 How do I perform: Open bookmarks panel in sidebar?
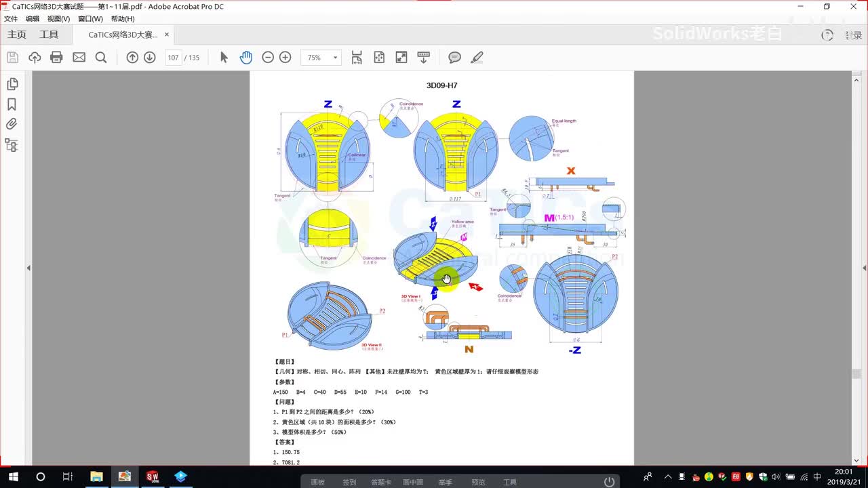(12, 104)
